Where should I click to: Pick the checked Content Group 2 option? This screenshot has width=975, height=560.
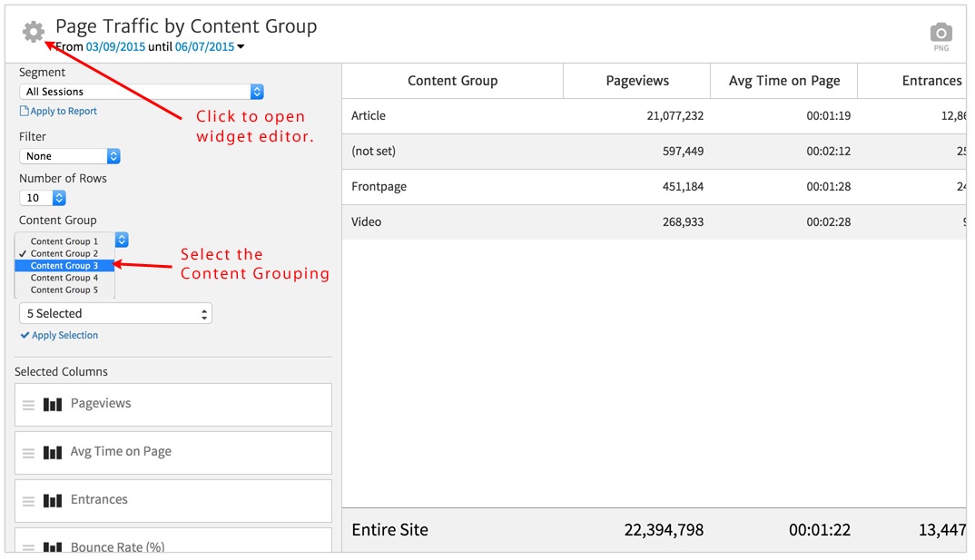coord(64,253)
